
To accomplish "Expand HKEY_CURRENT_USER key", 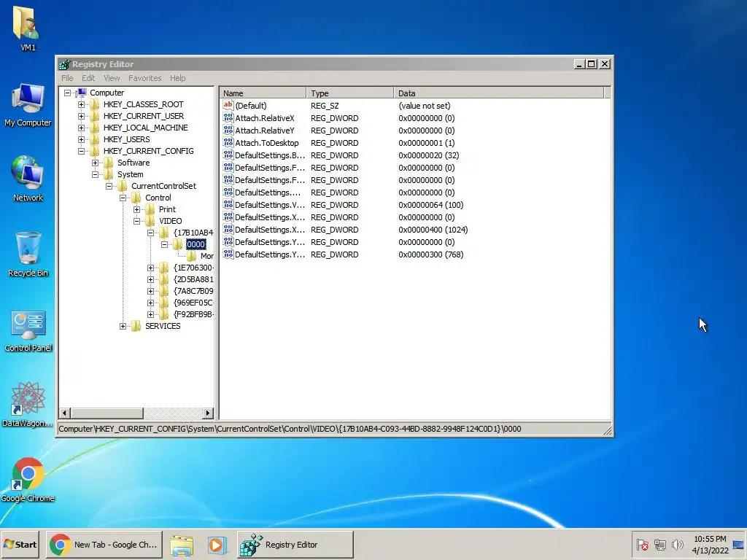I will (81, 116).
